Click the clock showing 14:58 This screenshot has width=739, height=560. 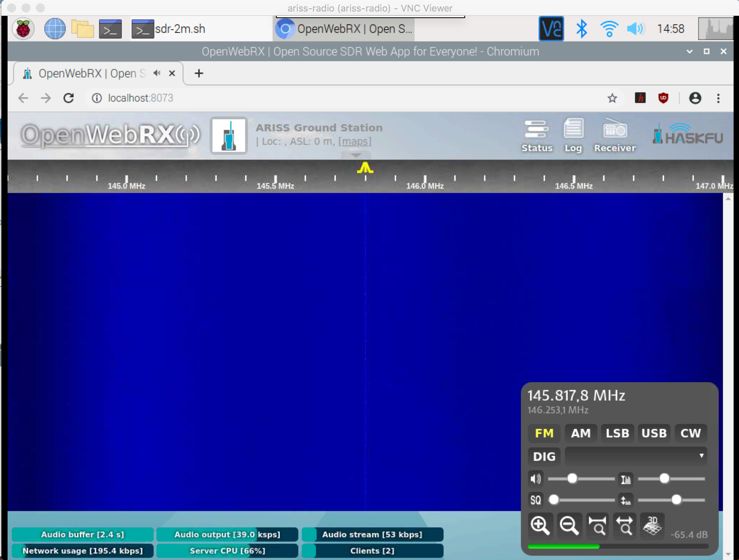coord(671,28)
